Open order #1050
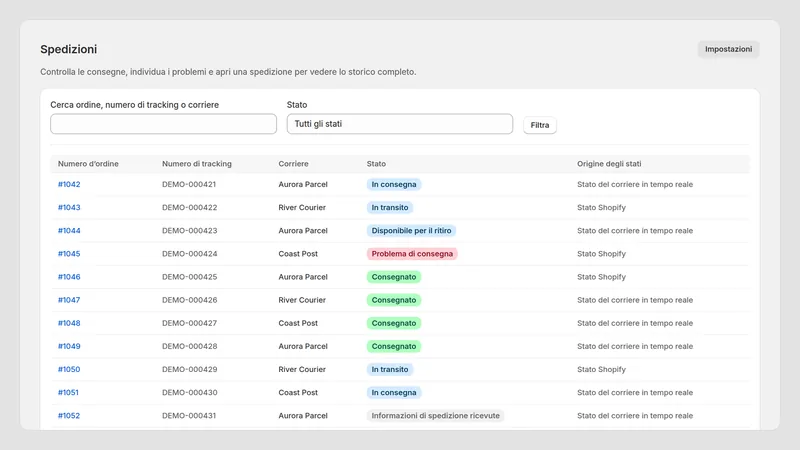This screenshot has width=800, height=450. 69,369
